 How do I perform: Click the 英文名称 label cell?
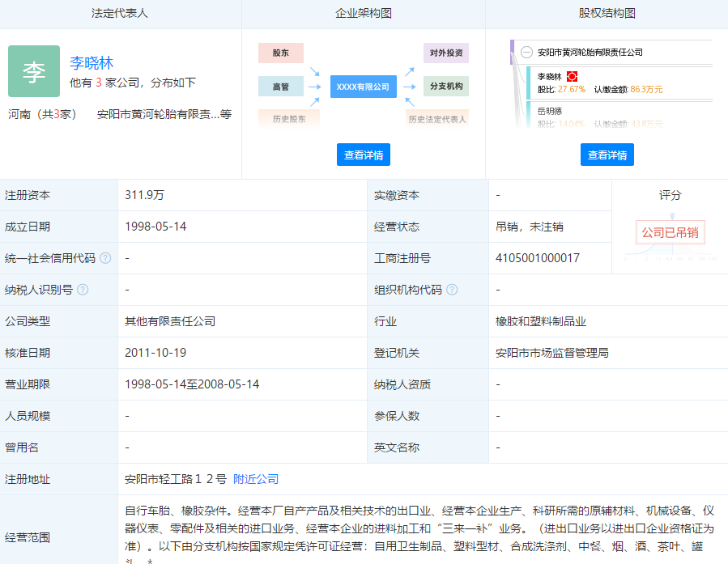(428, 447)
